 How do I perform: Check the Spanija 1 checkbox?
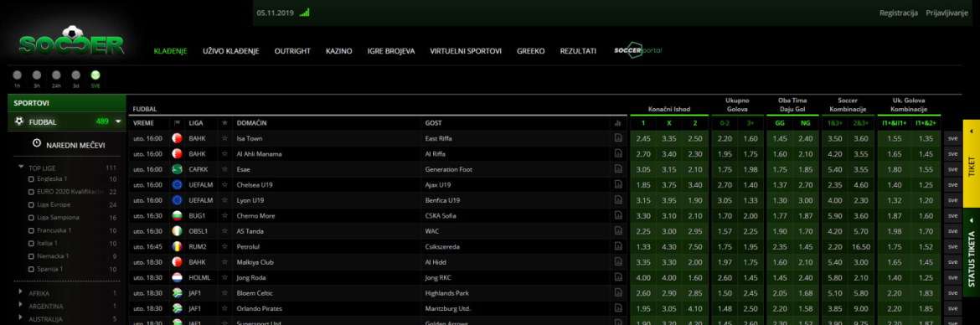(31, 270)
